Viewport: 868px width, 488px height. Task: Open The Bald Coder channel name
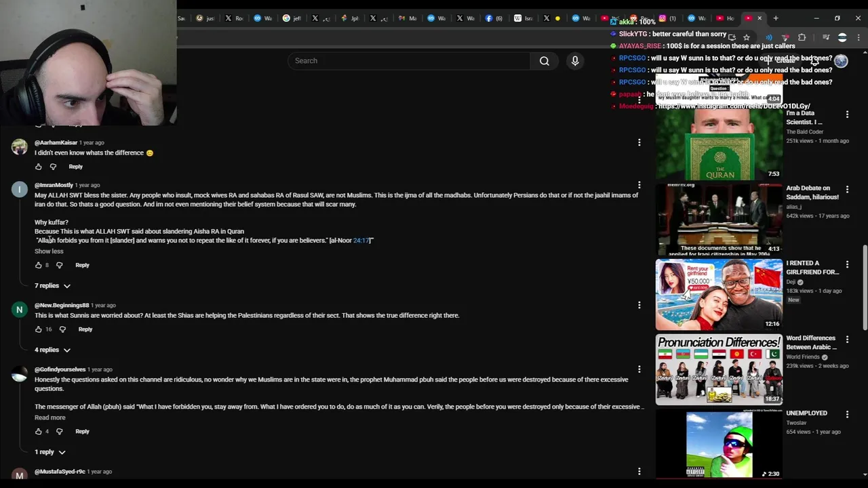[x=804, y=131]
